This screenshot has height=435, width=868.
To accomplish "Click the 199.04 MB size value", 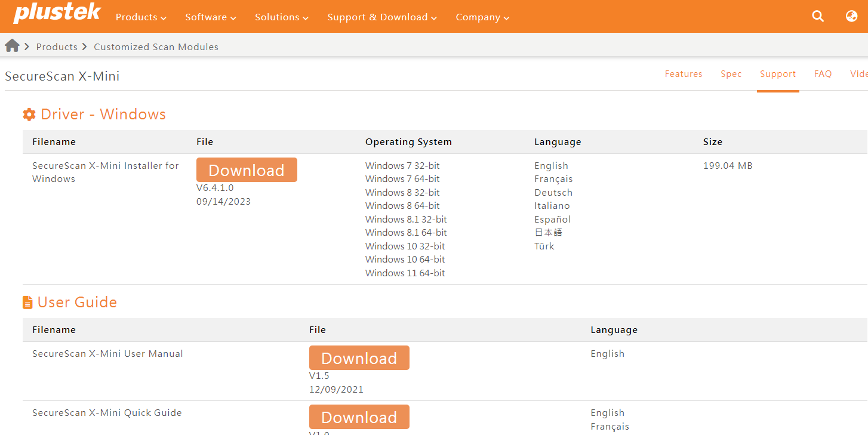I will tap(728, 166).
